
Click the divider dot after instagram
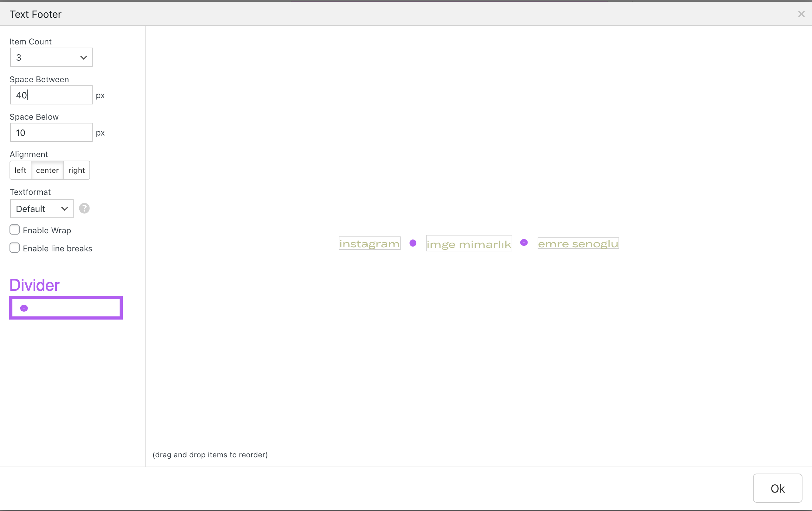coord(413,243)
